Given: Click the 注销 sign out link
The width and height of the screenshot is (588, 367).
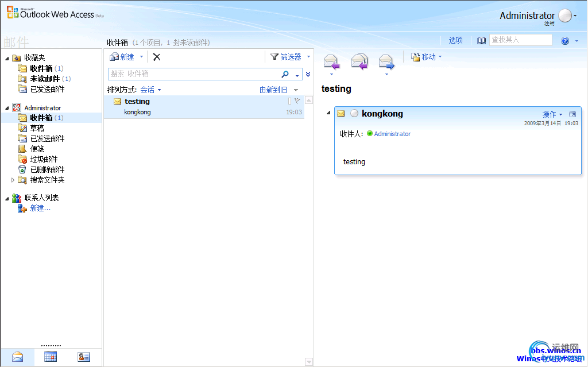Looking at the screenshot, I should click(x=550, y=24).
